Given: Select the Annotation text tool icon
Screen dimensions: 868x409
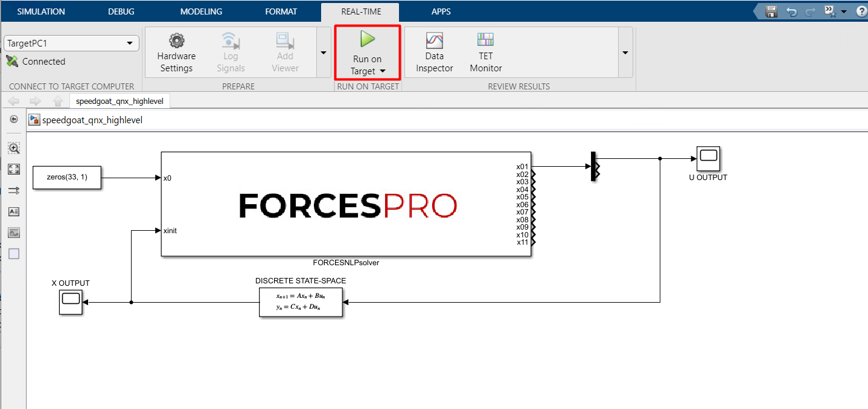Looking at the screenshot, I should [14, 211].
